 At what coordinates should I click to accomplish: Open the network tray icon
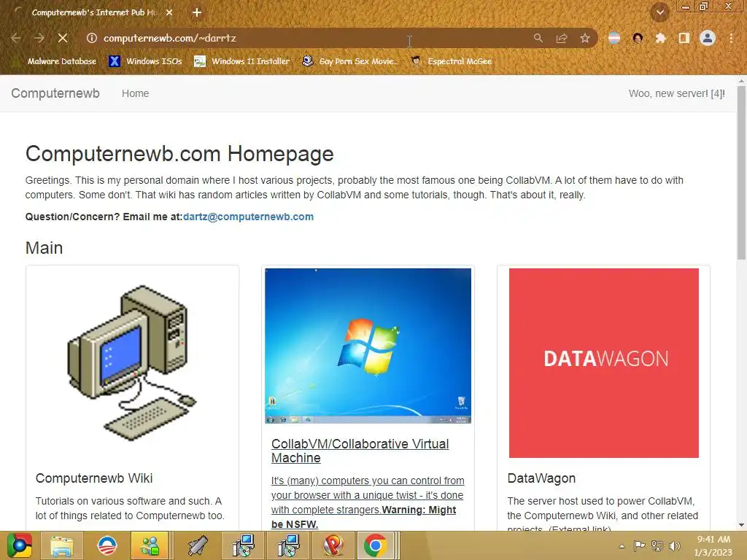click(657, 545)
